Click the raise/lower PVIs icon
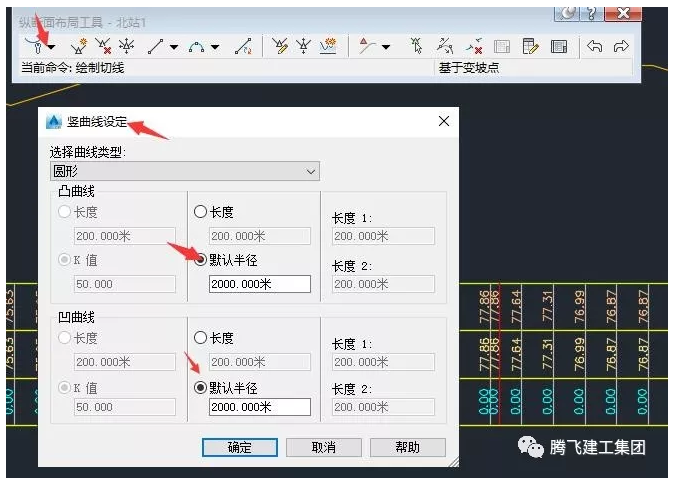The height and width of the screenshot is (484, 674). point(303,46)
